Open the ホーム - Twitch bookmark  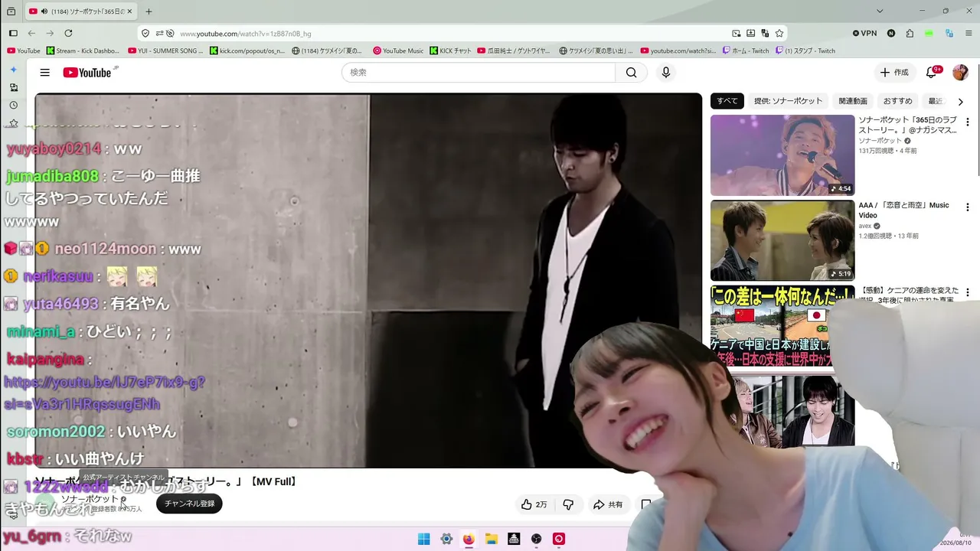[x=746, y=51]
